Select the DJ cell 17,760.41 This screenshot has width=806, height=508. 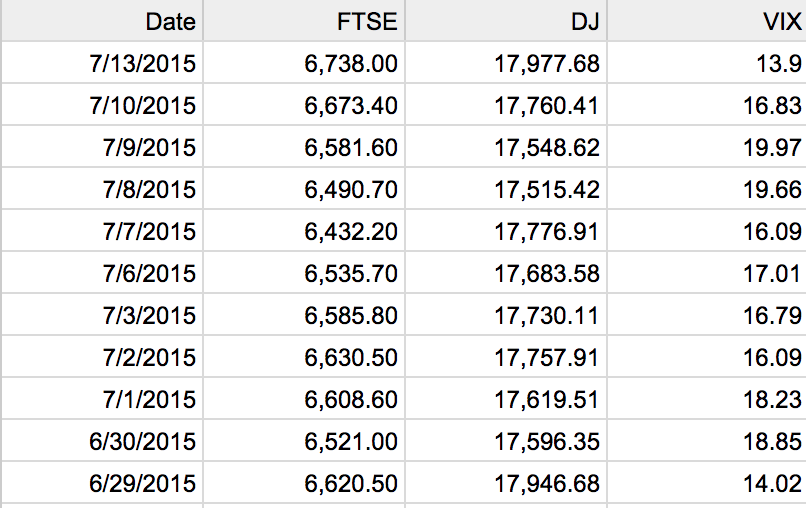[506, 105]
